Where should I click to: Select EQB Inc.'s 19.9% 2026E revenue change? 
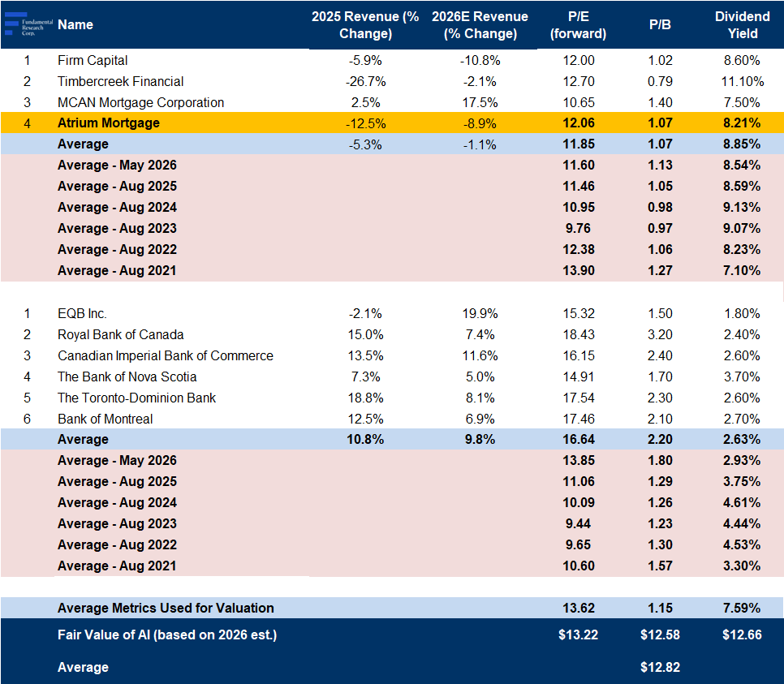(480, 313)
